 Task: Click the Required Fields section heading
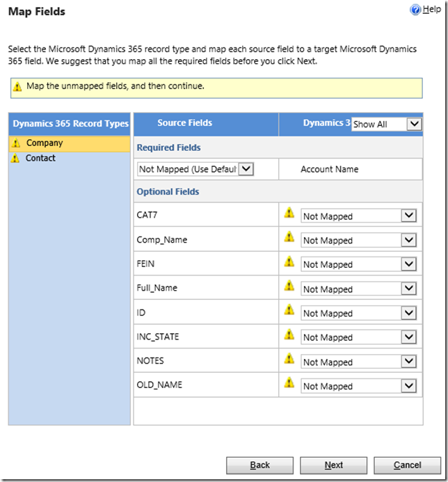pyautogui.click(x=168, y=147)
